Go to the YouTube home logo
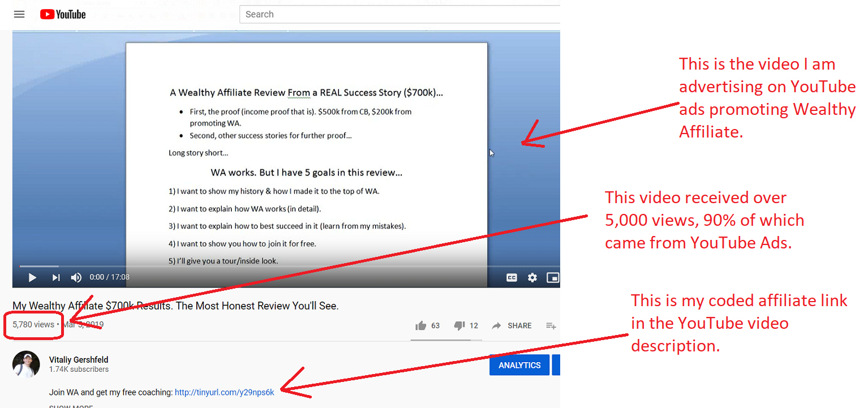Screen dimensions: 868x408 point(63,14)
